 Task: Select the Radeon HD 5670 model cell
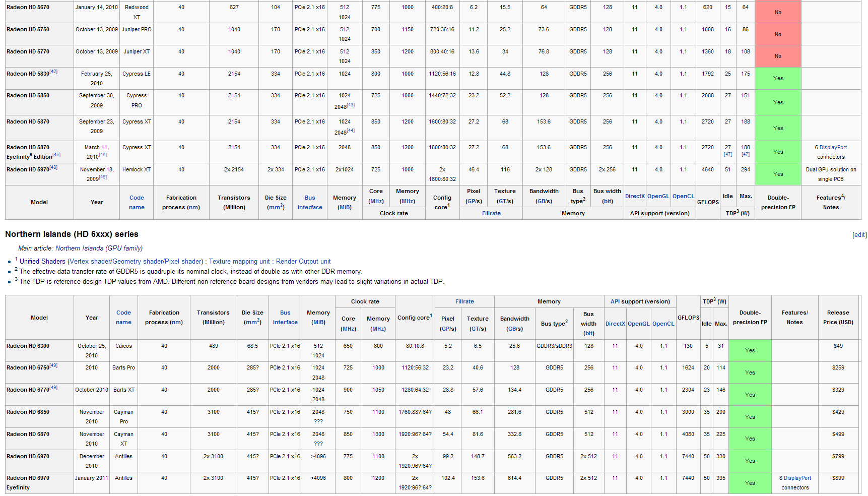pos(39,12)
